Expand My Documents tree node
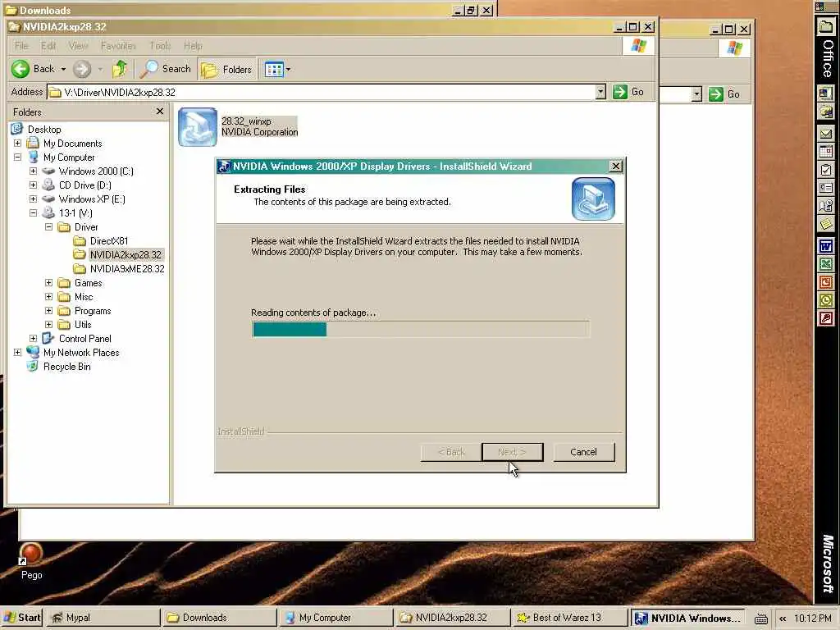840x630 pixels. (17, 143)
